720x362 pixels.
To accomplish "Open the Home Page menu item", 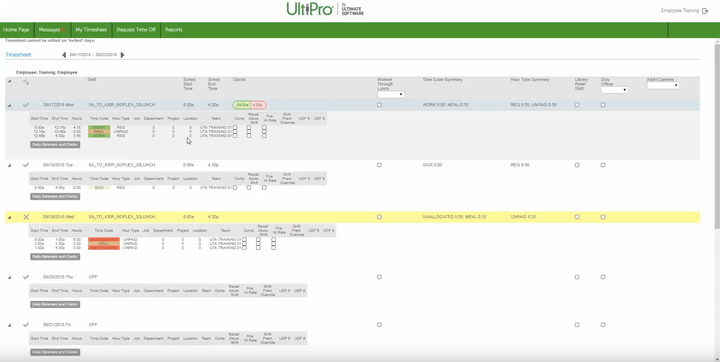I will [x=17, y=30].
